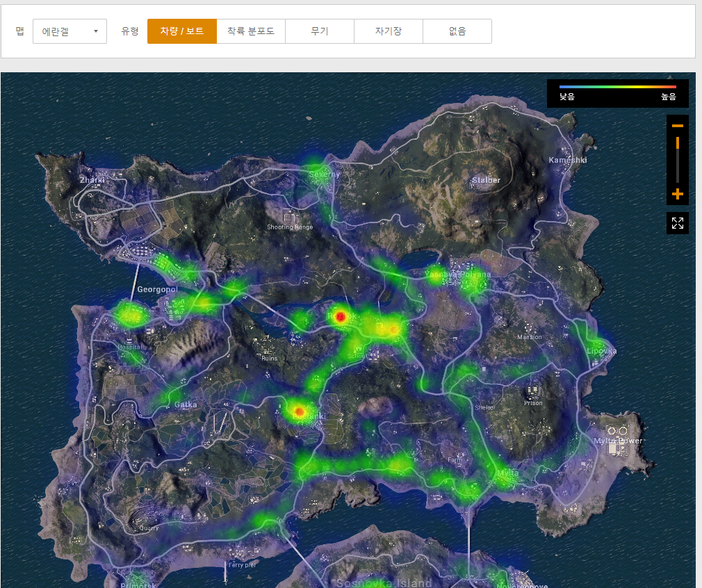Click the Quarry label on map
The width and height of the screenshot is (702, 588).
[x=149, y=528]
